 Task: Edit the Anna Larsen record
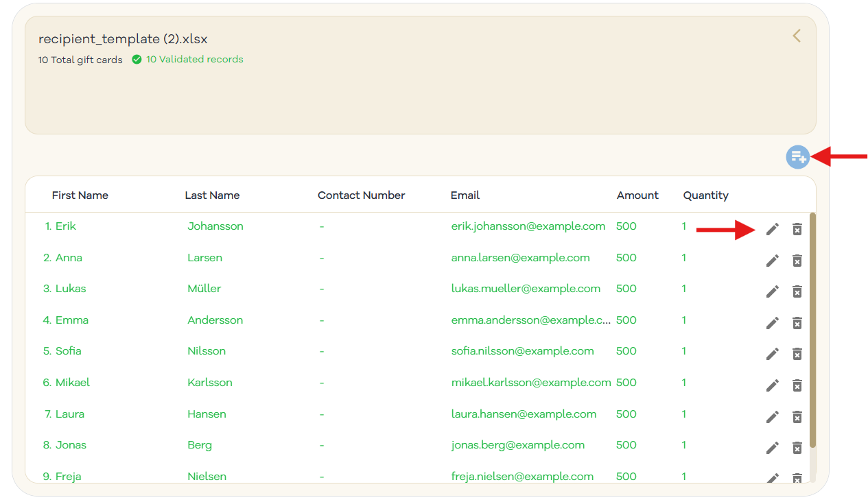tap(773, 261)
